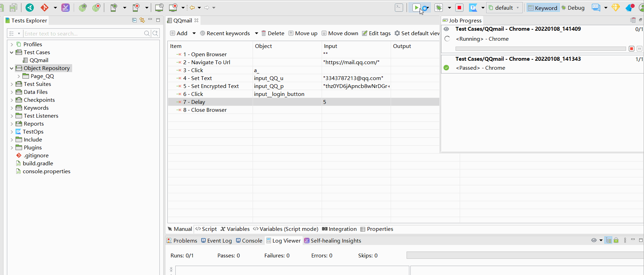This screenshot has height=275, width=644.
Task: Expand the Page_QQ folder
Action: tap(19, 76)
